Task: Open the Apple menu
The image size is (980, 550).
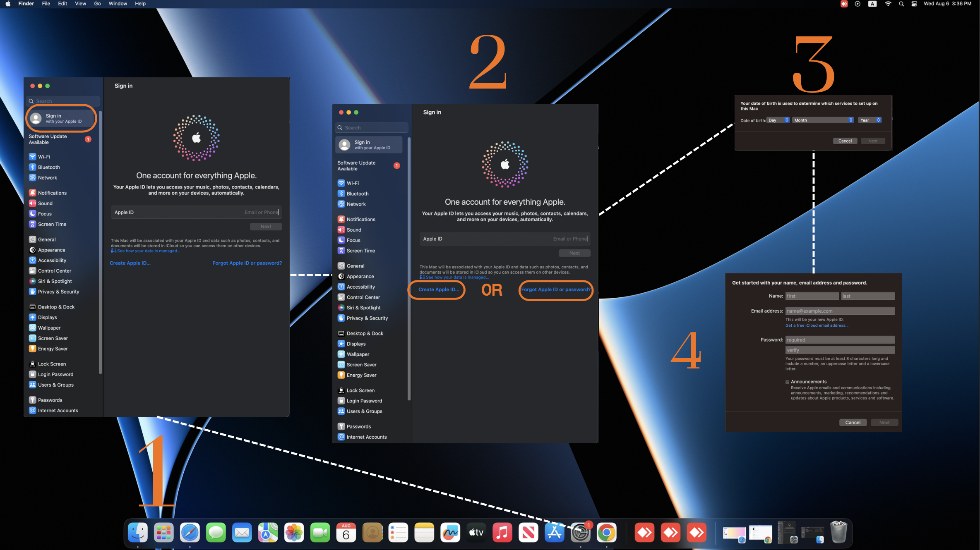Action: (8, 4)
